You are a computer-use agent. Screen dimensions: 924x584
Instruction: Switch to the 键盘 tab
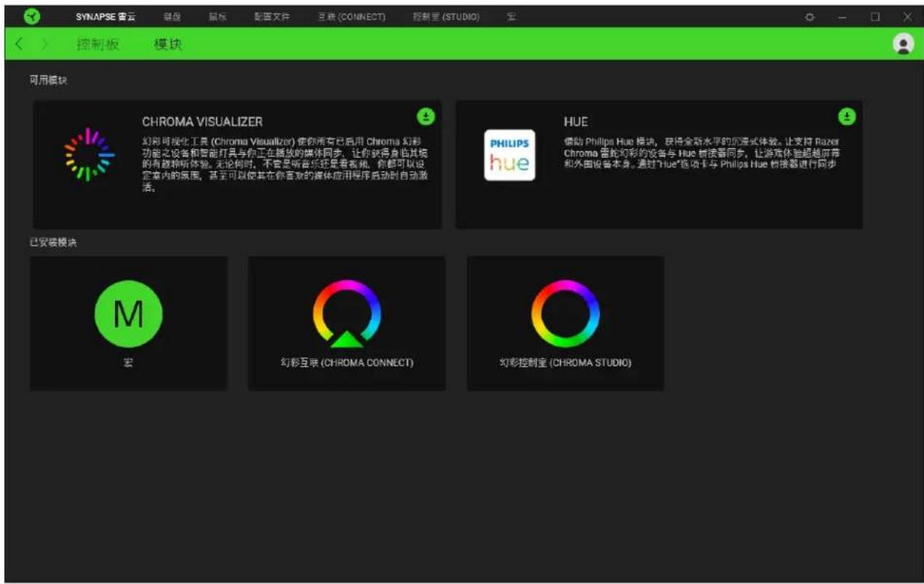173,17
